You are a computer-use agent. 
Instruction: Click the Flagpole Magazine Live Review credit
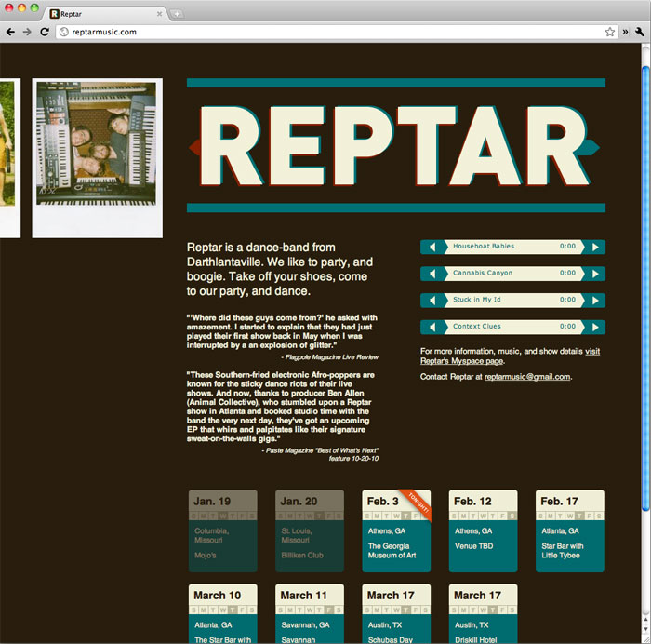click(329, 357)
